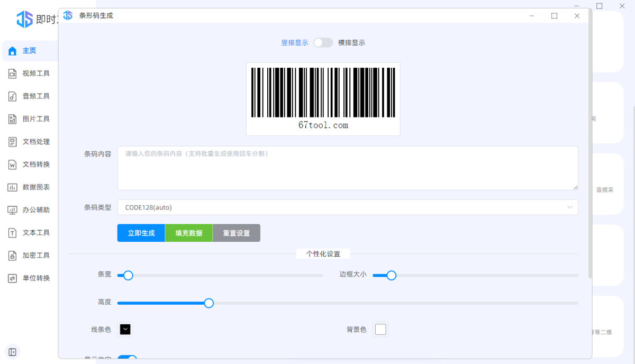
Task: Click the 背景色 label
Action: coord(357,330)
